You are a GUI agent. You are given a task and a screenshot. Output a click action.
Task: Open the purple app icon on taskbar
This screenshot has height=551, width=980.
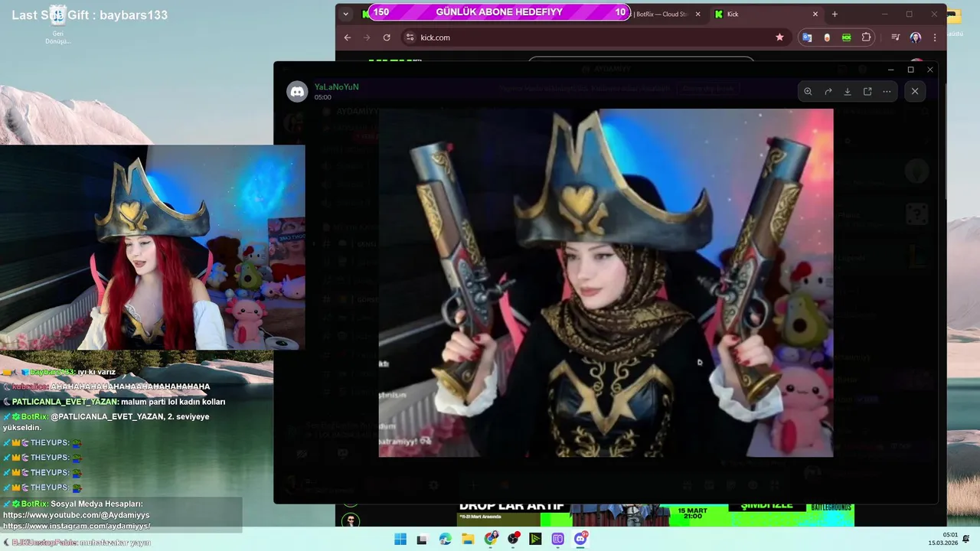pyautogui.click(x=558, y=540)
